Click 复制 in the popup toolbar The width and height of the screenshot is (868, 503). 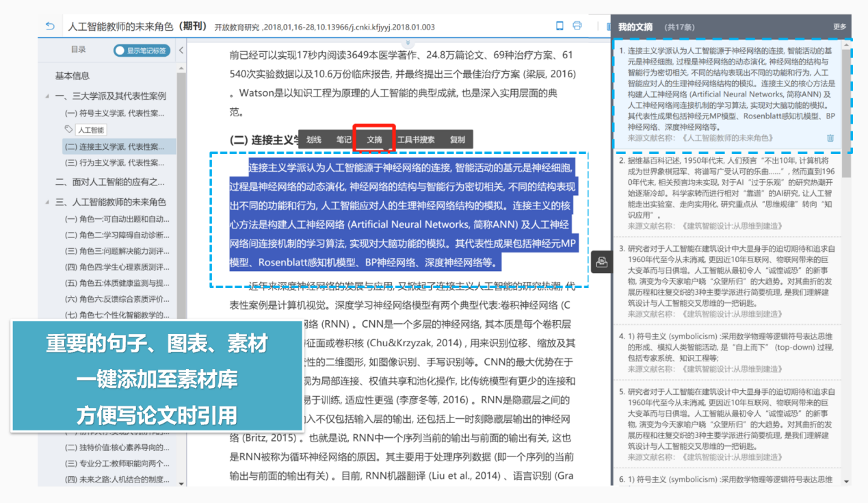(x=457, y=140)
